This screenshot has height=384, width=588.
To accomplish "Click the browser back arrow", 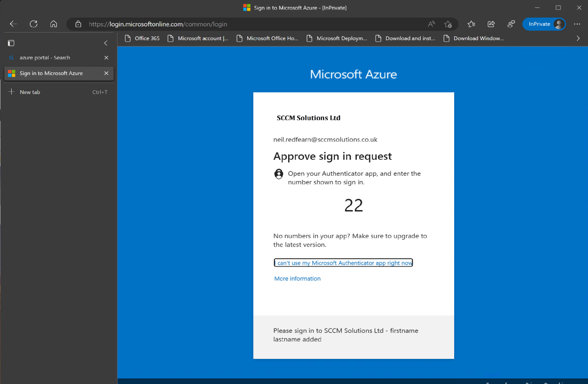I will point(13,24).
